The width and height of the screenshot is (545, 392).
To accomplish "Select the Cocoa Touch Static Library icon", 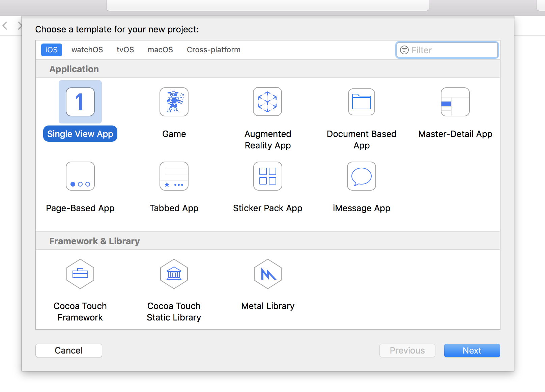I will (174, 274).
